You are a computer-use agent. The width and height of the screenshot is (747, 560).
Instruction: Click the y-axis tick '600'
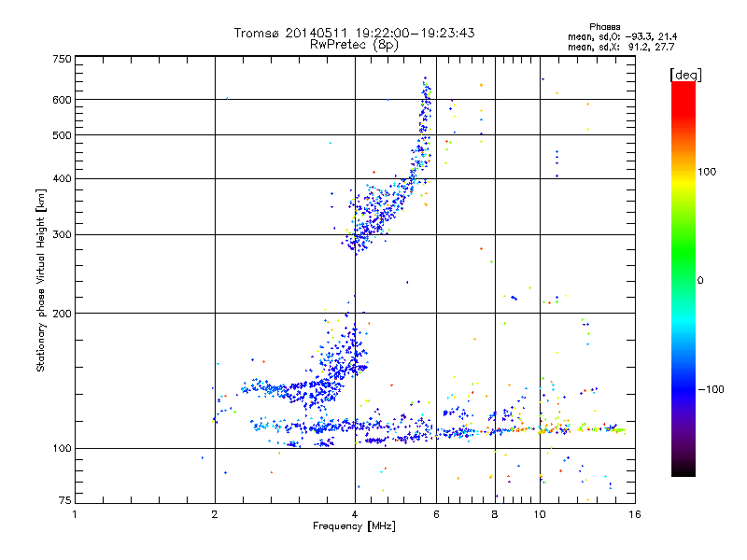coord(62,100)
